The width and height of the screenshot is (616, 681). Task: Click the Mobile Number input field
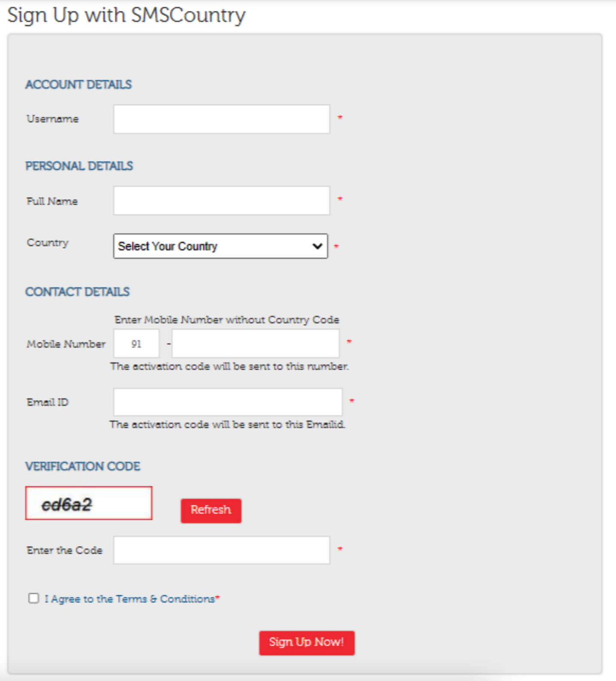[255, 344]
